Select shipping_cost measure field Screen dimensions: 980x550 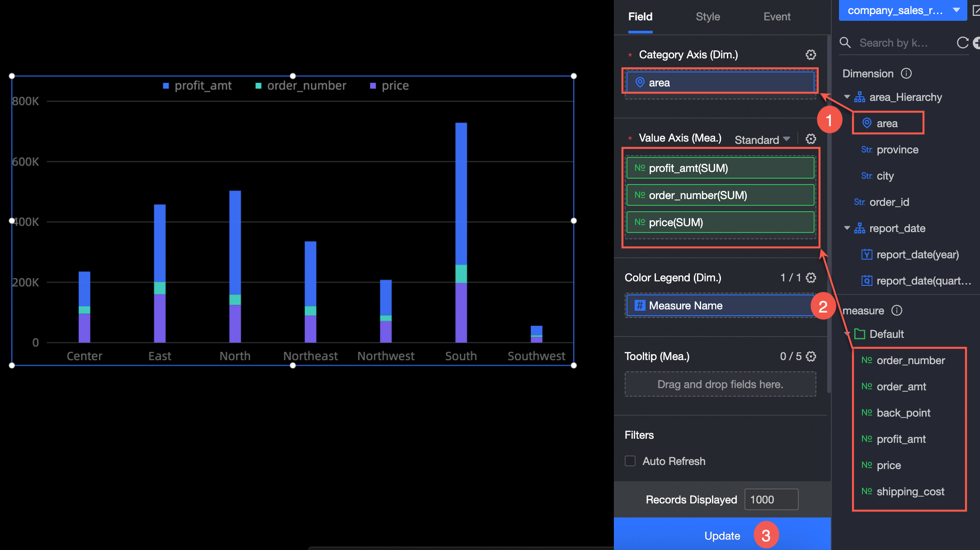(910, 492)
